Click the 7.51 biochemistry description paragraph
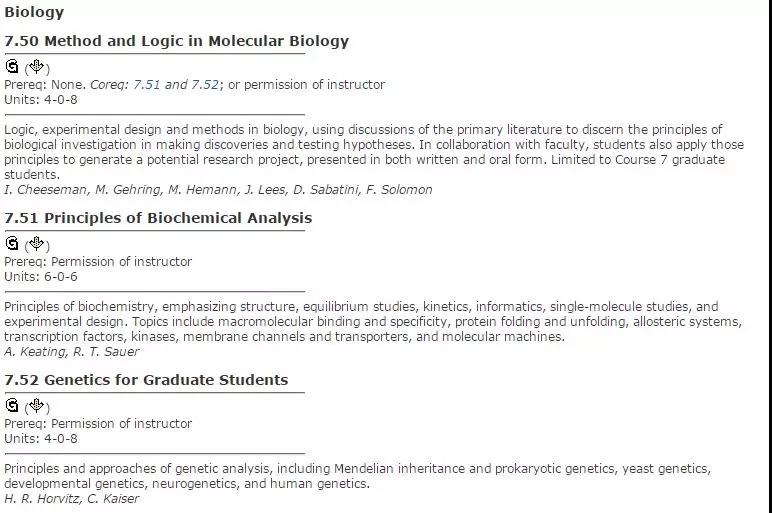This screenshot has height=513, width=772. click(x=373, y=321)
